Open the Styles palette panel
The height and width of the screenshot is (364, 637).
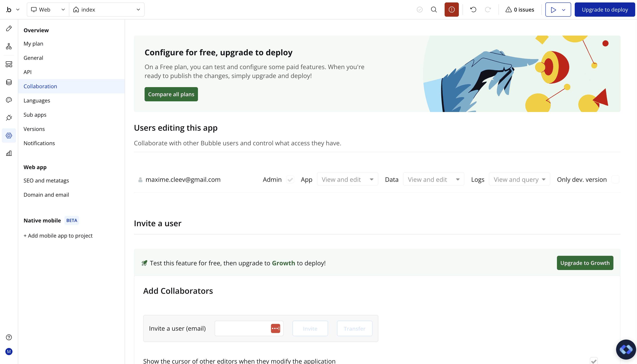coord(9,100)
